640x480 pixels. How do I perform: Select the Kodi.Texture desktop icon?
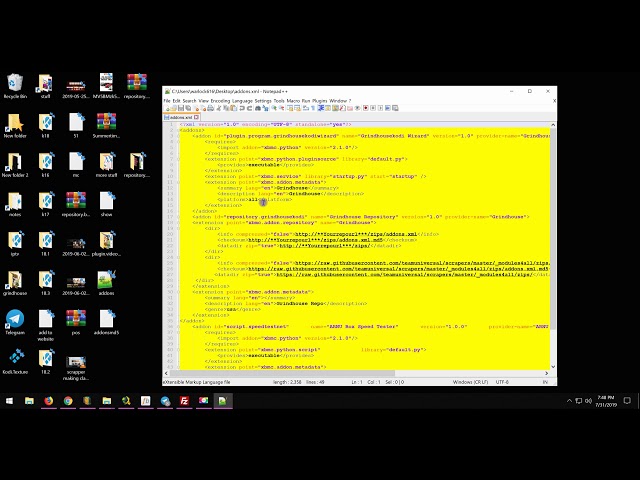coord(16,362)
